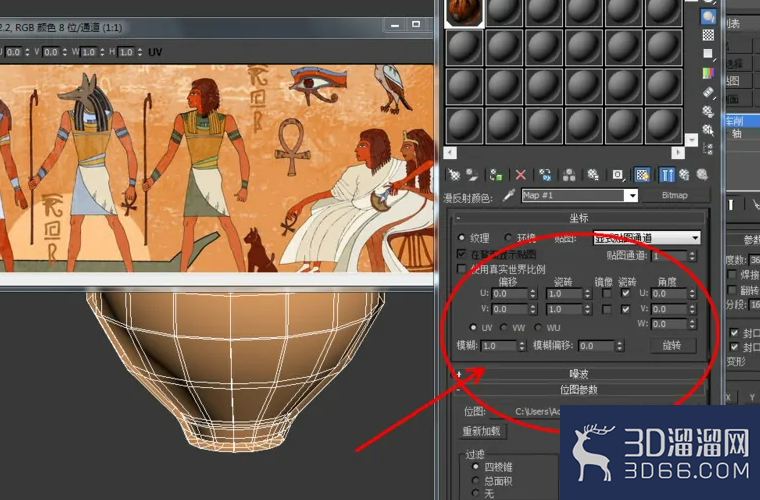760x500 pixels.
Task: Select the 总面积 filter radio button
Action: (x=475, y=480)
